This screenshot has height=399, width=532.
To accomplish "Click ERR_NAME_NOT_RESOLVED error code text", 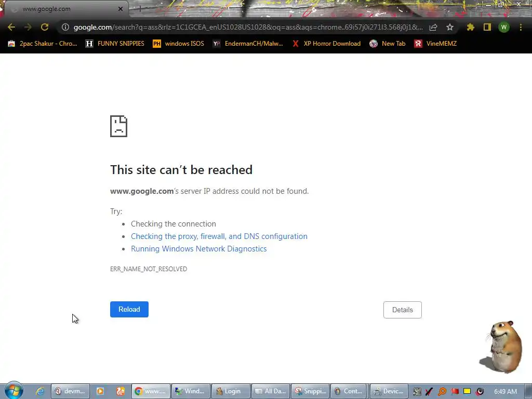I will tap(149, 269).
